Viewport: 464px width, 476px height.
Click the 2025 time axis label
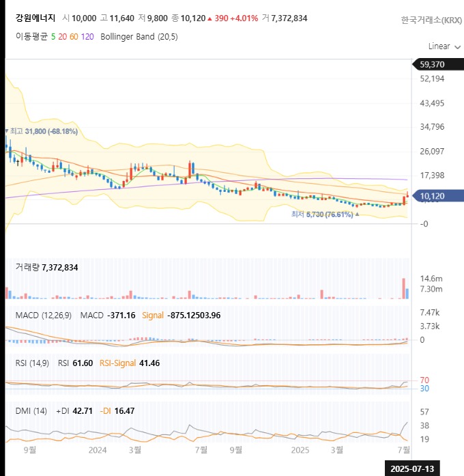(300, 450)
